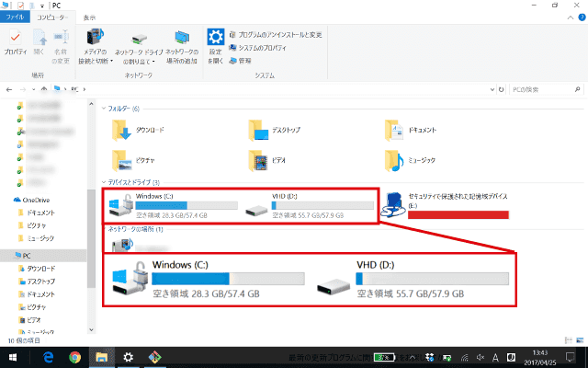Viewport: 588px width, 368px height.
Task: Collapse the デバイスとドライブ group
Action: pos(104,182)
